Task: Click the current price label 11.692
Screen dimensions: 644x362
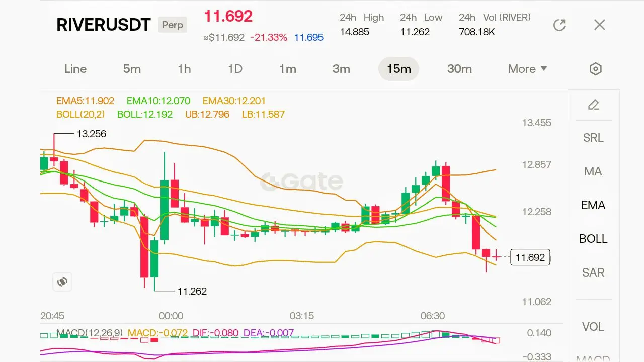Action: coord(530,257)
